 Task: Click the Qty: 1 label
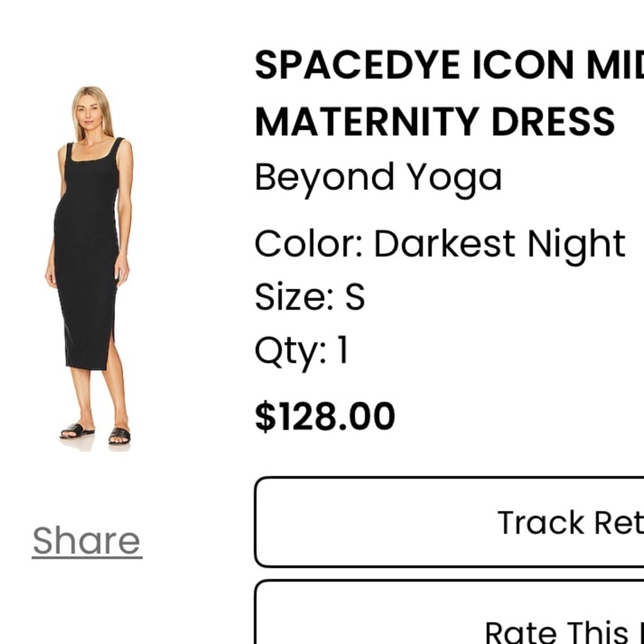(x=301, y=350)
